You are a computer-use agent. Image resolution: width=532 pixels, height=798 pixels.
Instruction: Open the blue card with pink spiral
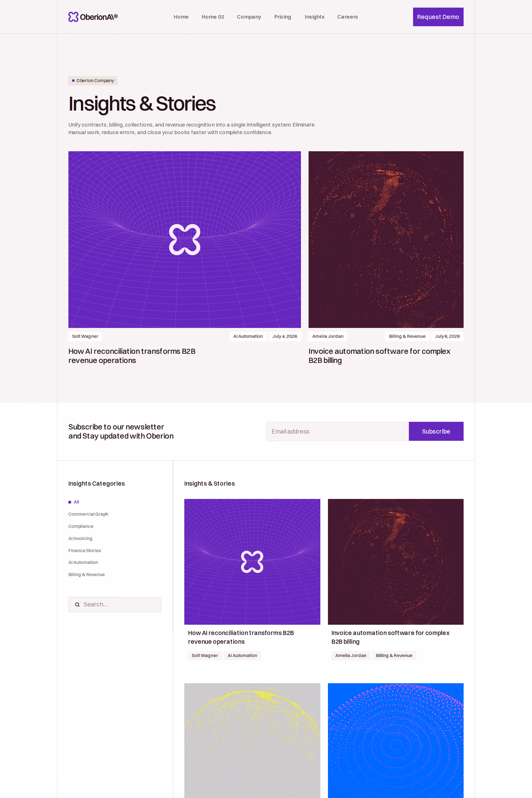tap(396, 741)
